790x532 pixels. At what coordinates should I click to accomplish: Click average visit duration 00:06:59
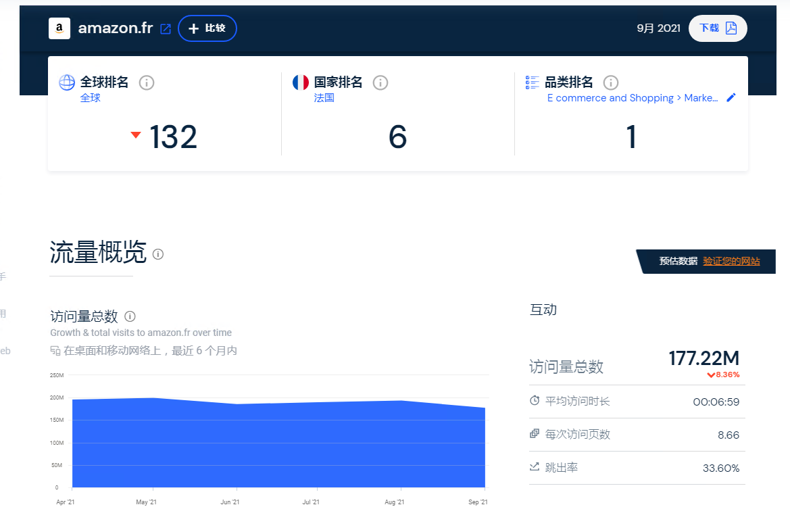tap(716, 402)
